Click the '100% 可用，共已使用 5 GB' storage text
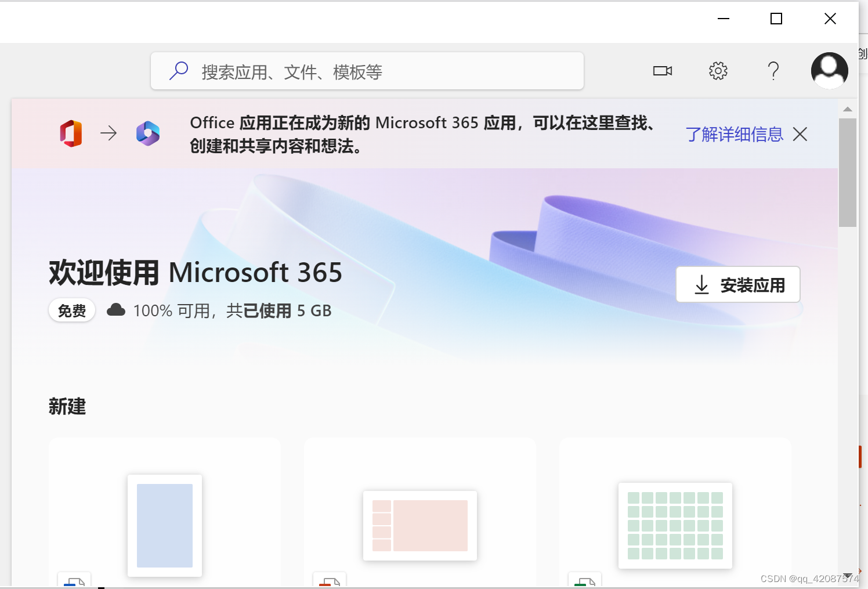Image resolution: width=868 pixels, height=589 pixels. pyautogui.click(x=233, y=310)
